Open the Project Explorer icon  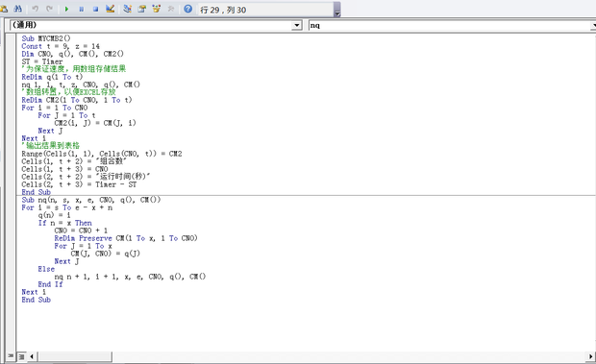(x=127, y=9)
